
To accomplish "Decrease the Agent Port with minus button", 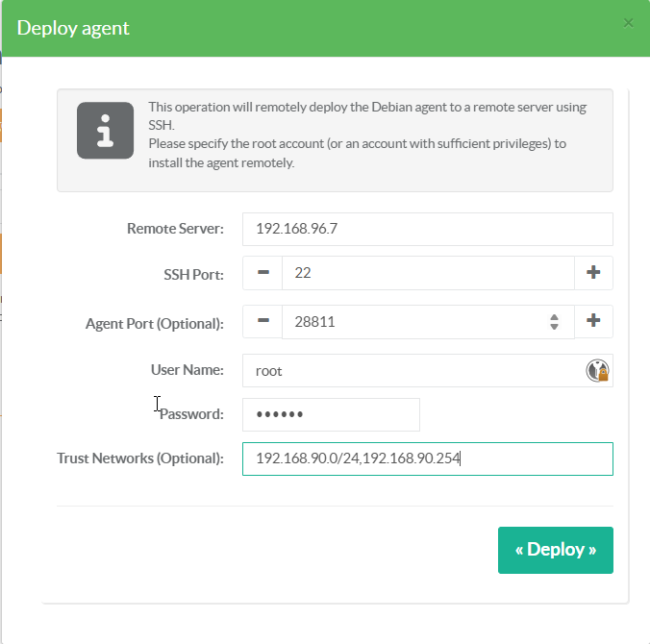I will (x=262, y=322).
